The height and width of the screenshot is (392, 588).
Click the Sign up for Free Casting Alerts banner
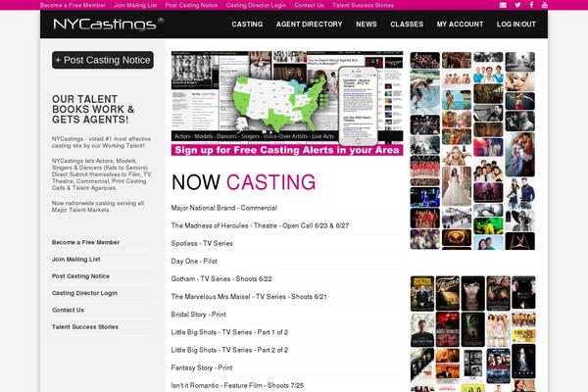coord(287,150)
